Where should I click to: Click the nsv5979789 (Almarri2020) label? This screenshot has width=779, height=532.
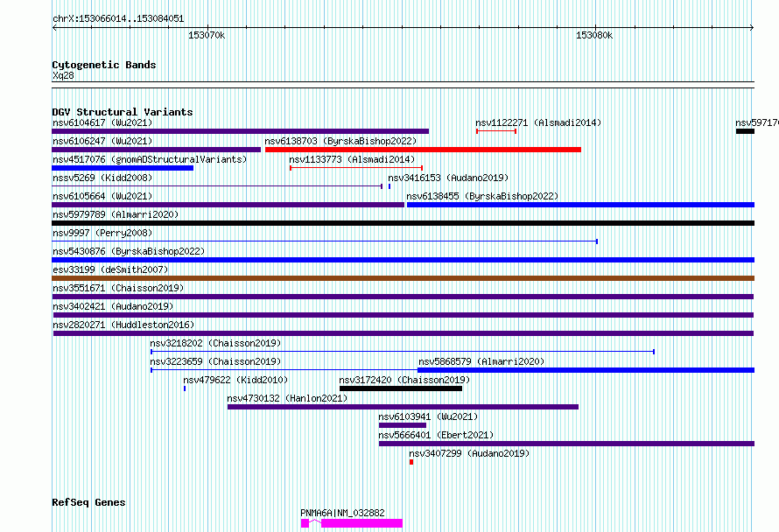click(x=116, y=214)
